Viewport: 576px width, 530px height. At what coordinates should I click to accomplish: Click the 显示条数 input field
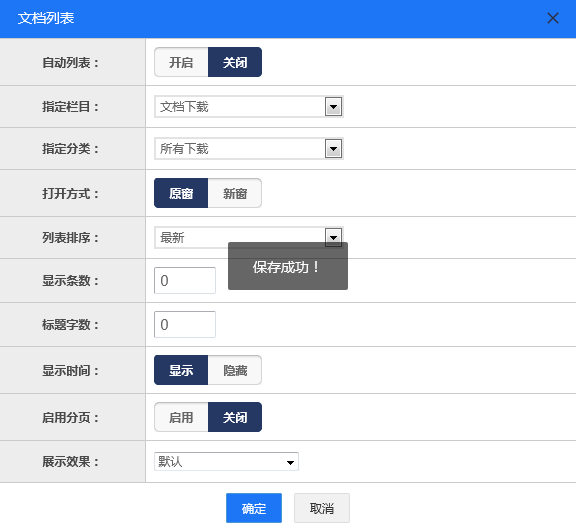coord(185,281)
